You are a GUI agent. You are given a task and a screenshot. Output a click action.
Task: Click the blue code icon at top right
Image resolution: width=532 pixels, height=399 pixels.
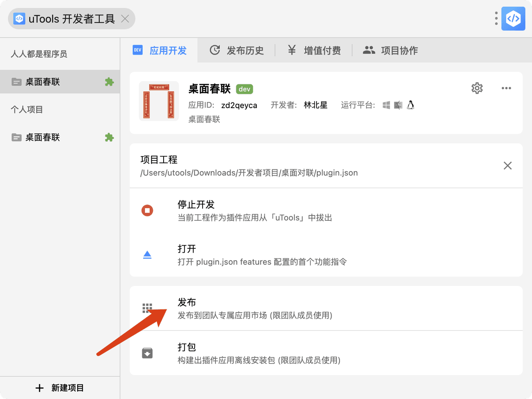point(513,19)
